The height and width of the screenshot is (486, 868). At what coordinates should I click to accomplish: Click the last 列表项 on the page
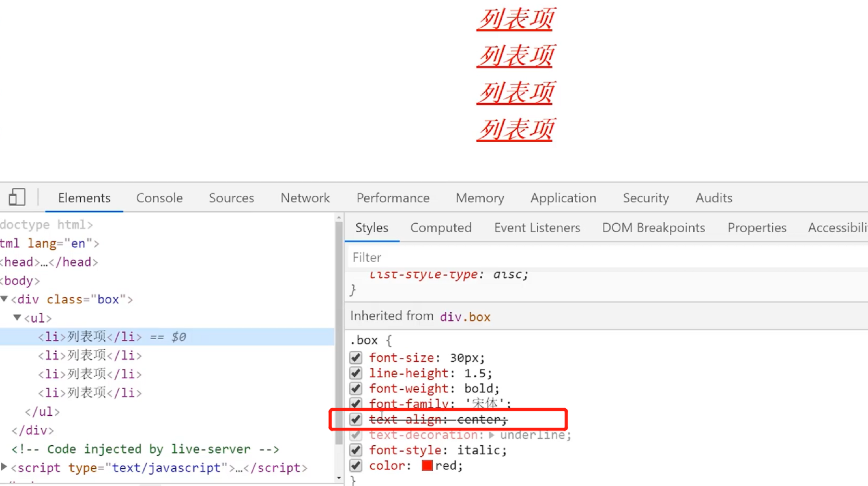[x=516, y=129]
